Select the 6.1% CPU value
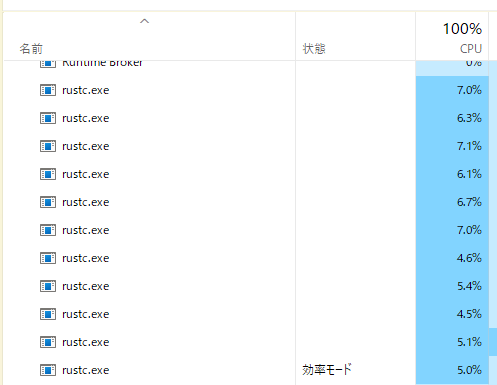This screenshot has height=385, width=497. tap(469, 174)
